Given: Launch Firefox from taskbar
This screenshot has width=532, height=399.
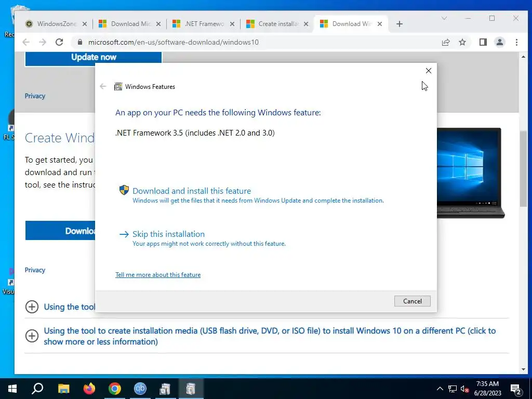Looking at the screenshot, I should point(89,389).
